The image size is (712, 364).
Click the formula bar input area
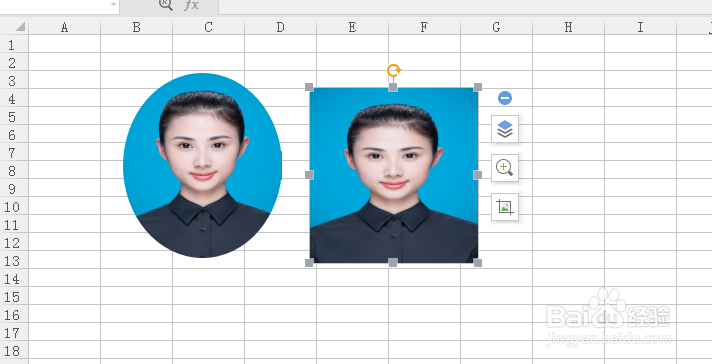pos(465,6)
